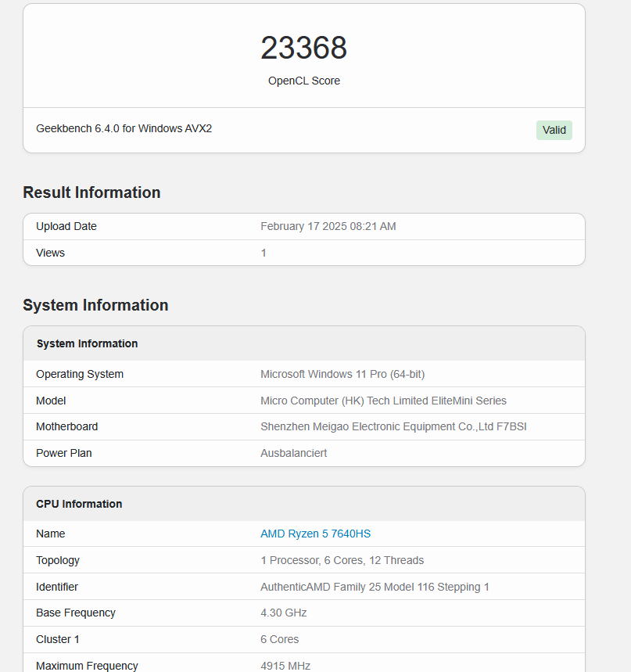This screenshot has width=631, height=672.
Task: Open the AMD Ryzen 5 7640HS link
Action: pos(315,534)
